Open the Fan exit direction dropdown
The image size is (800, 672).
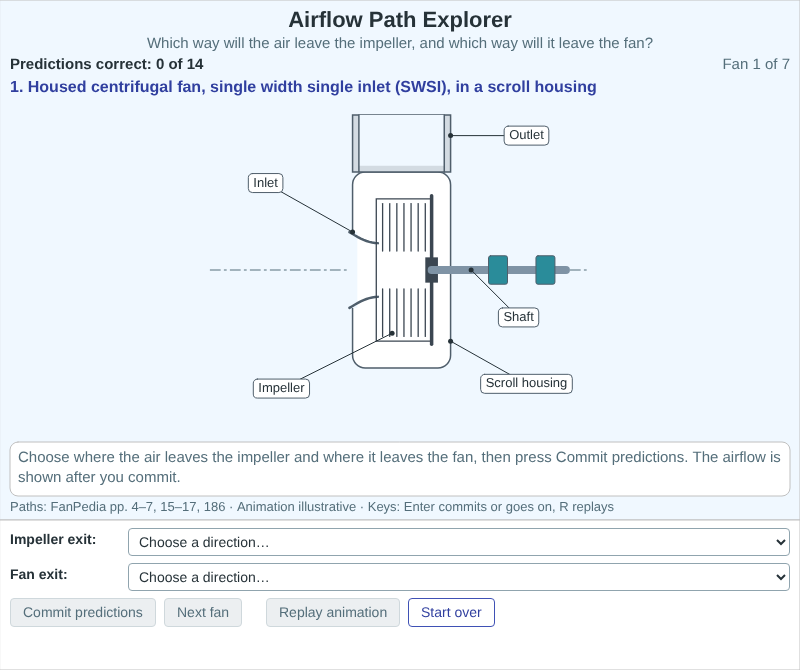tap(459, 577)
